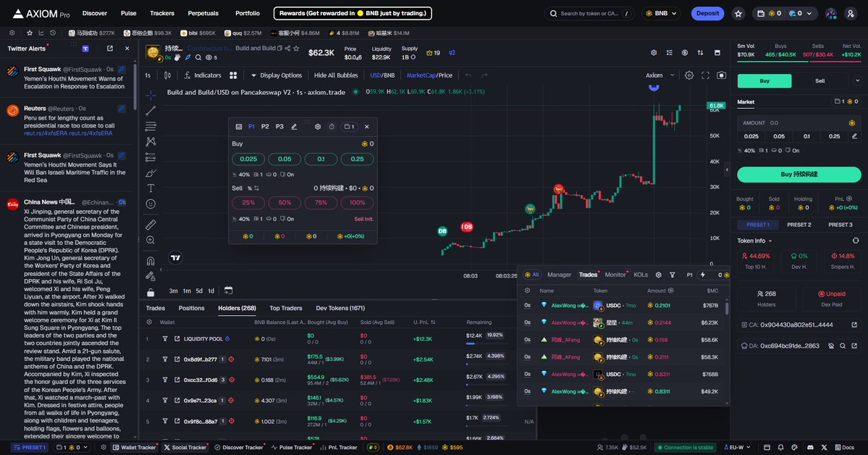Switch order side to Buy
The image size is (868, 455).
click(764, 81)
